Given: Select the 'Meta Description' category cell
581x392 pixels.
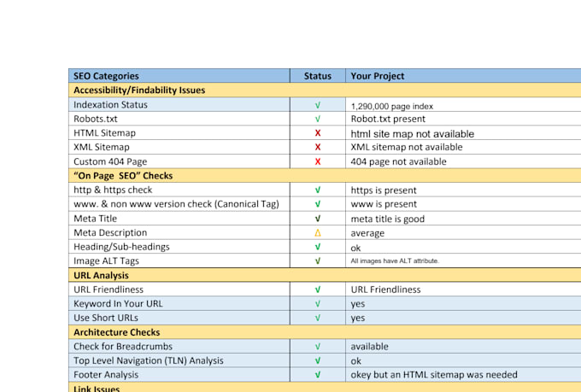Looking at the screenshot, I should coord(179,232).
